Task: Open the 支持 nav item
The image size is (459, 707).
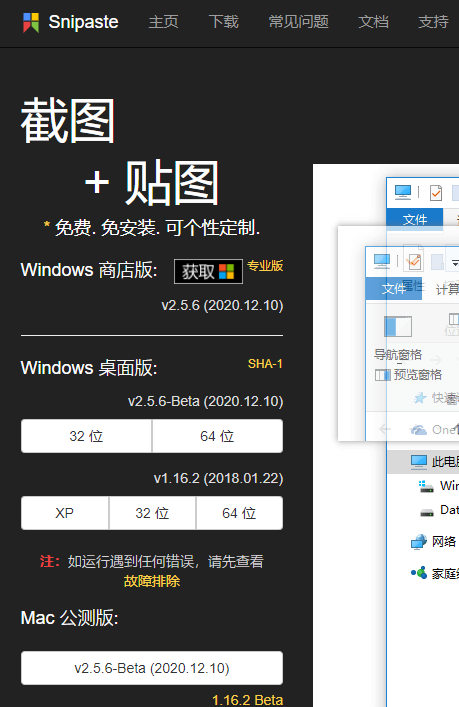Action: pos(433,22)
